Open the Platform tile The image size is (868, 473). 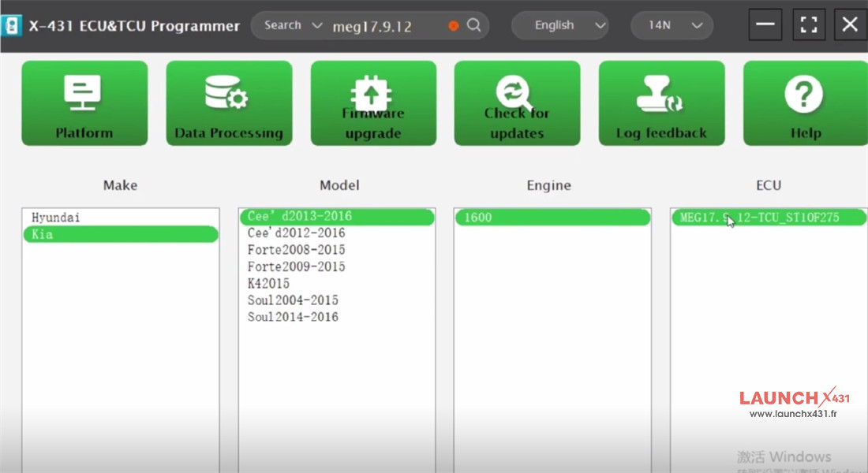(x=84, y=103)
